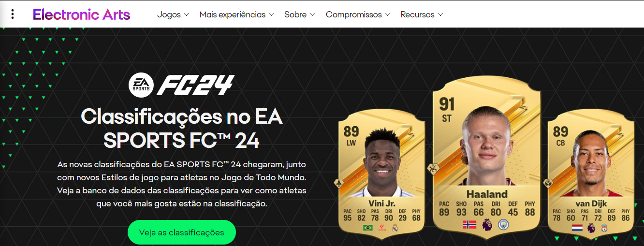Click the Veja as classificações button
This screenshot has width=644, height=246.
(x=181, y=232)
